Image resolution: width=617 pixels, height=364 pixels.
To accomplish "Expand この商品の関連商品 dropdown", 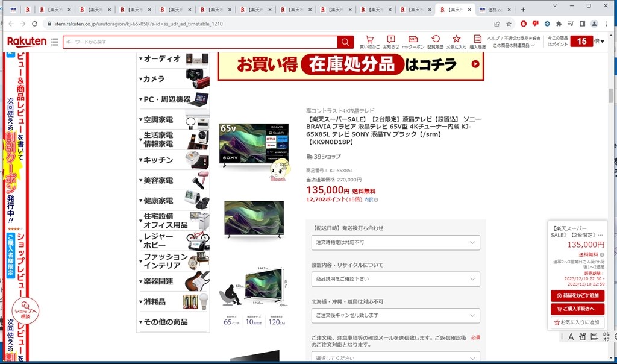I will (514, 46).
